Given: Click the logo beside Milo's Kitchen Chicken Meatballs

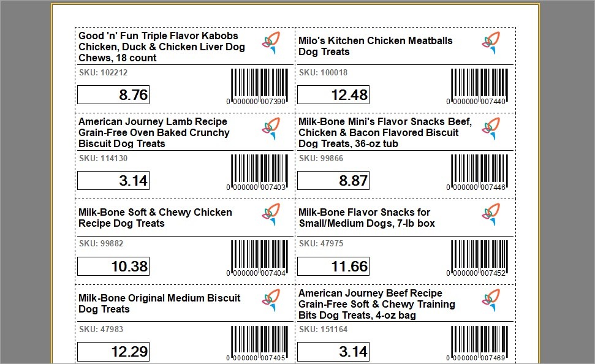Looking at the screenshot, I should [x=491, y=44].
